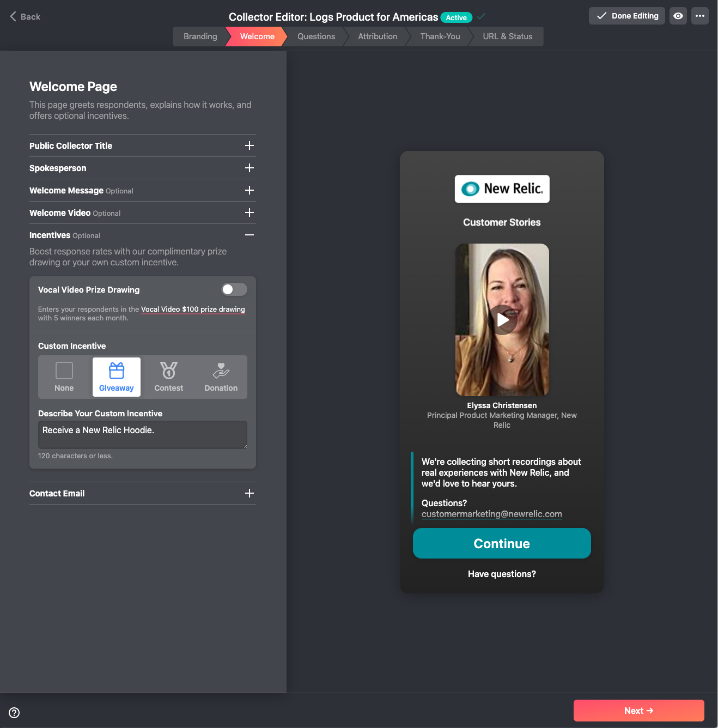Image resolution: width=718 pixels, height=728 pixels.
Task: Go to the URL & Status tab
Action: 507,37
